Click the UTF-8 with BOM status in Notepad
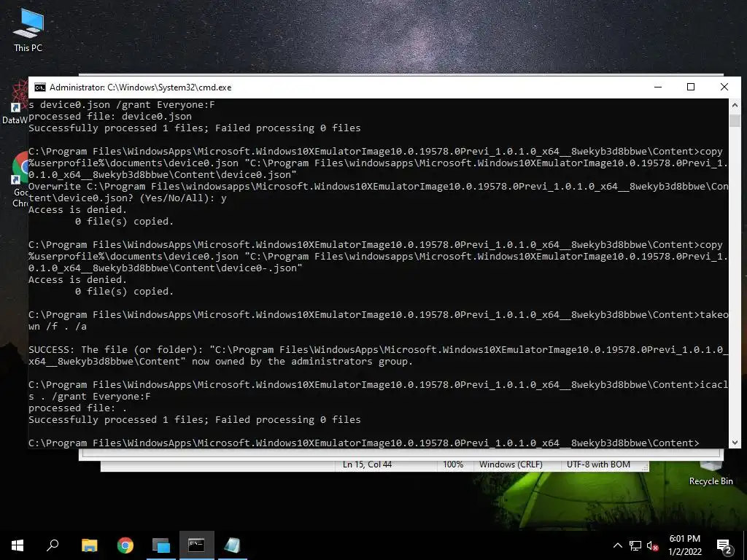747x560 pixels. [598, 464]
